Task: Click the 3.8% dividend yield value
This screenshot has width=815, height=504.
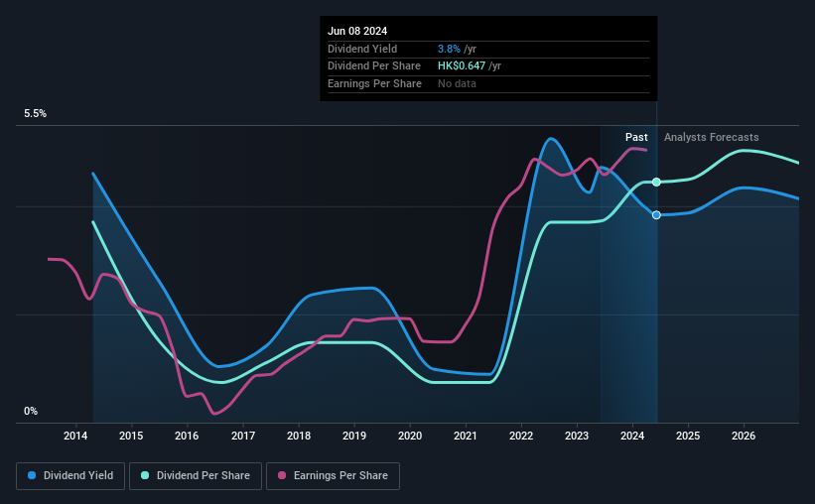Action: [449, 49]
